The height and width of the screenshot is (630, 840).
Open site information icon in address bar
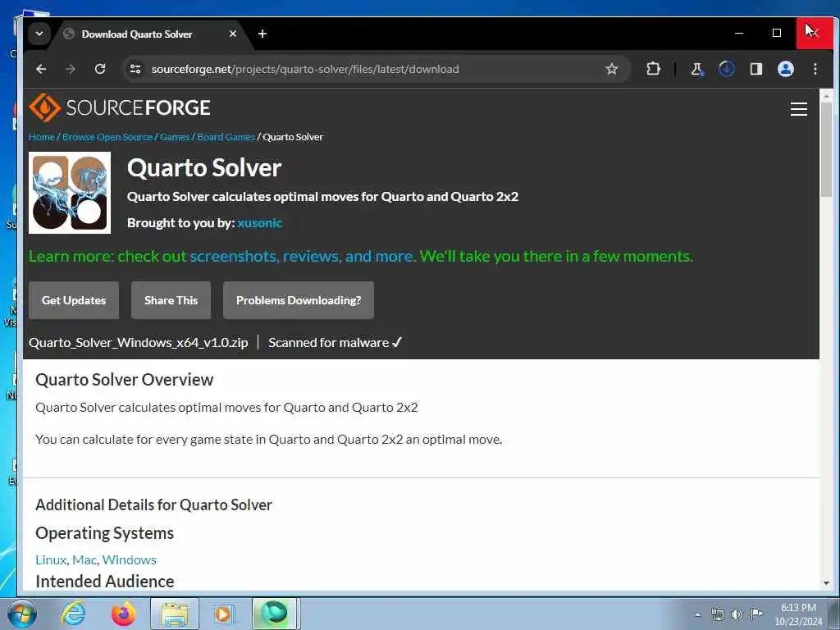(135, 69)
